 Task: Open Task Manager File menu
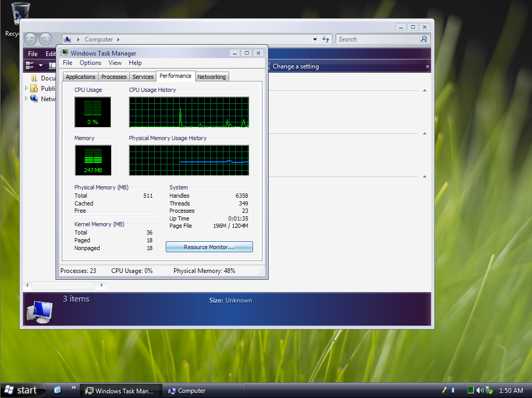[68, 63]
